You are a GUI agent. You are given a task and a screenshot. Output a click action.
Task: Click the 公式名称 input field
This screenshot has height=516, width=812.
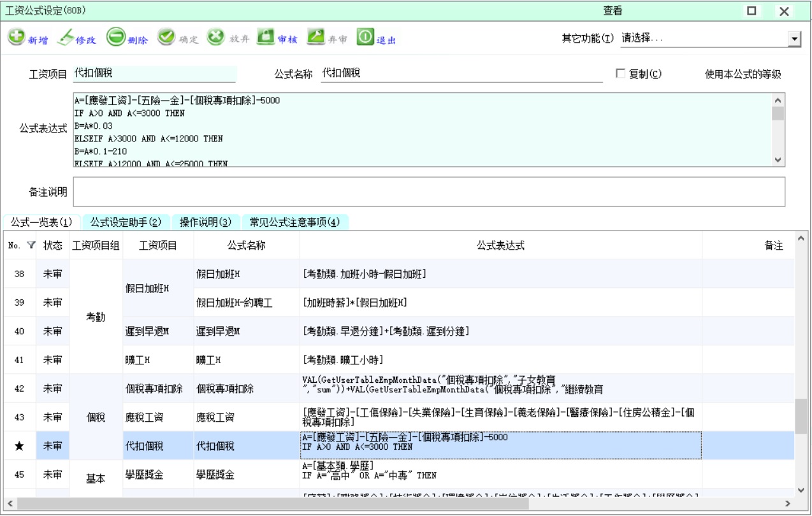coord(461,73)
